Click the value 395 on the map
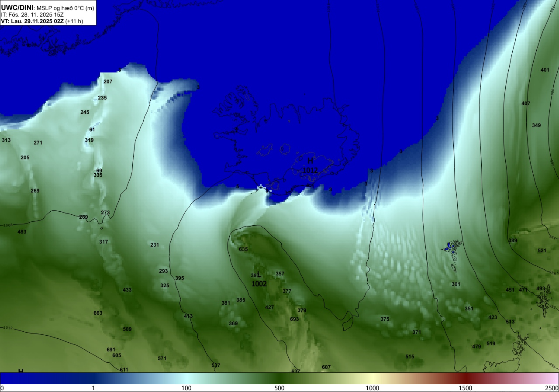 [x=179, y=278]
